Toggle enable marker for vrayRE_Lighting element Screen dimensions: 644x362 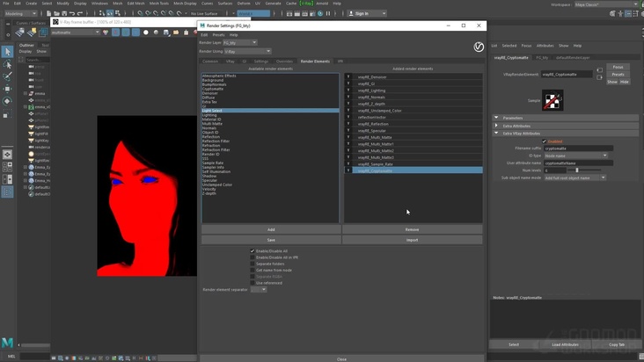tap(348, 90)
